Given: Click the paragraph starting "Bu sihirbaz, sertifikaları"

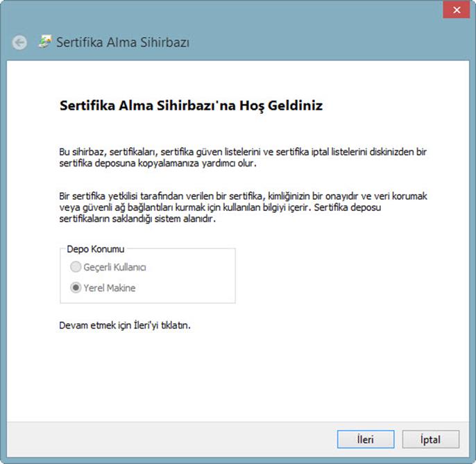Looking at the screenshot, I should click(243, 157).
